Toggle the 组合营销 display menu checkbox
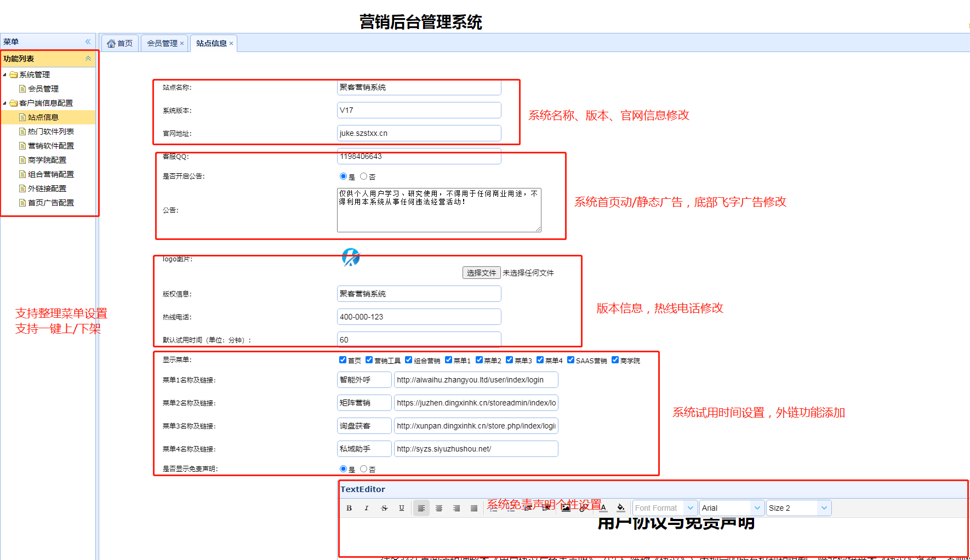Image resolution: width=970 pixels, height=560 pixels. tap(408, 360)
